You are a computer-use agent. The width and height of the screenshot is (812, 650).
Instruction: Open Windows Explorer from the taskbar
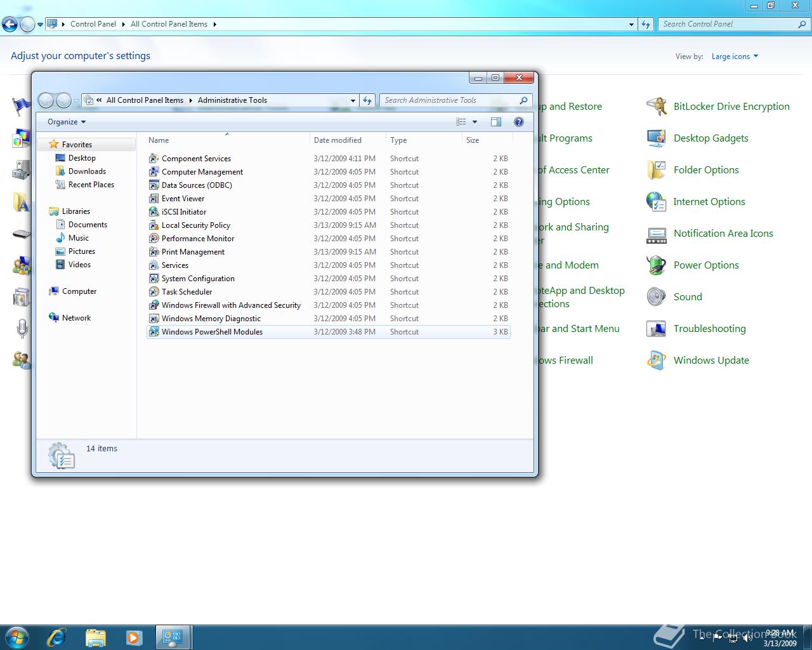(x=95, y=637)
